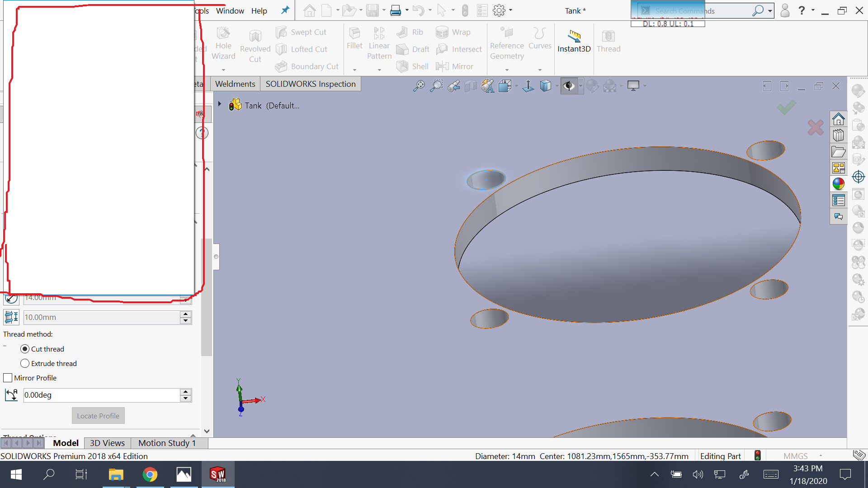Switch to the SOLIDWORKS Inspection tab

click(x=310, y=84)
